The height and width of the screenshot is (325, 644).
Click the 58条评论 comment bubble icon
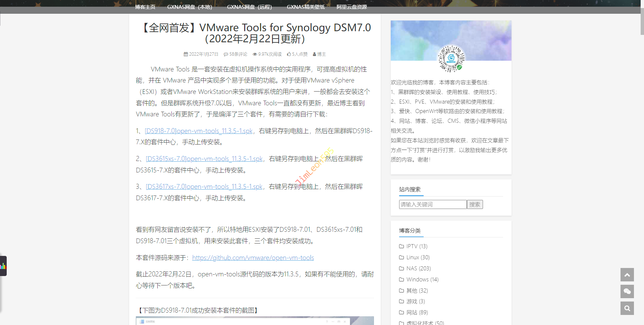coord(226,54)
